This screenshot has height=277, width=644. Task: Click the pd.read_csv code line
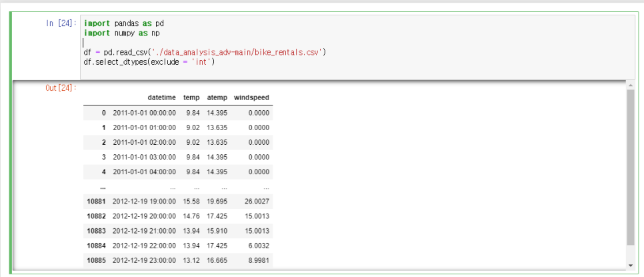pos(205,52)
